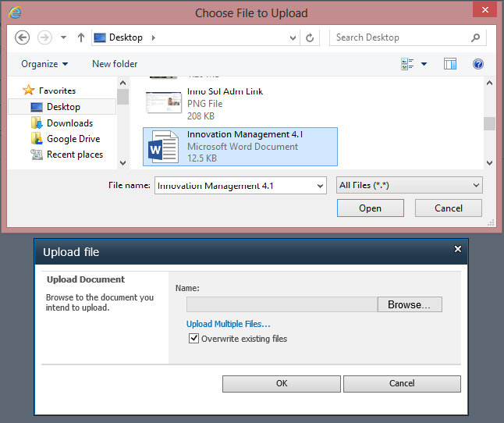Click New folder in the toolbar
This screenshot has height=423, width=504.
(115, 64)
